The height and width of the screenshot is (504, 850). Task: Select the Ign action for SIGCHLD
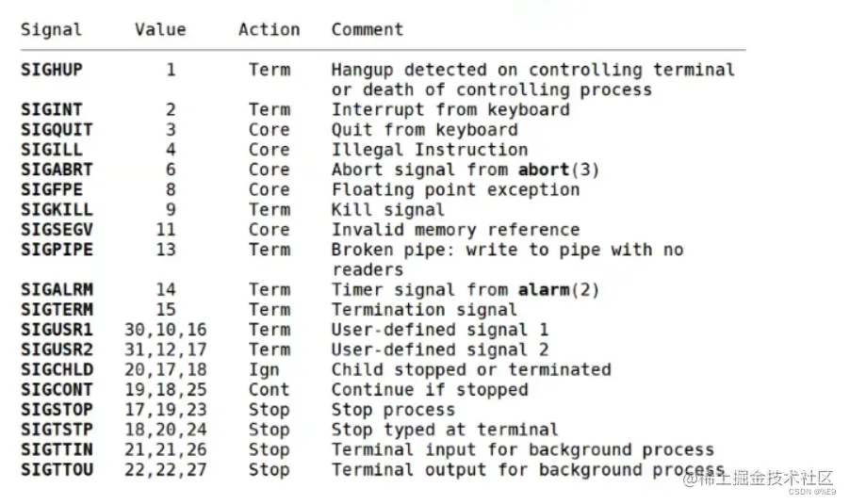pyautogui.click(x=264, y=369)
